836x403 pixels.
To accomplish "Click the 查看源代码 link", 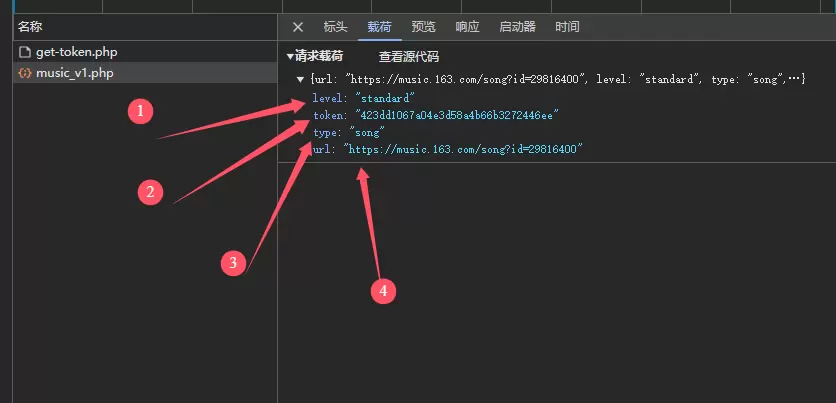I will 409,57.
